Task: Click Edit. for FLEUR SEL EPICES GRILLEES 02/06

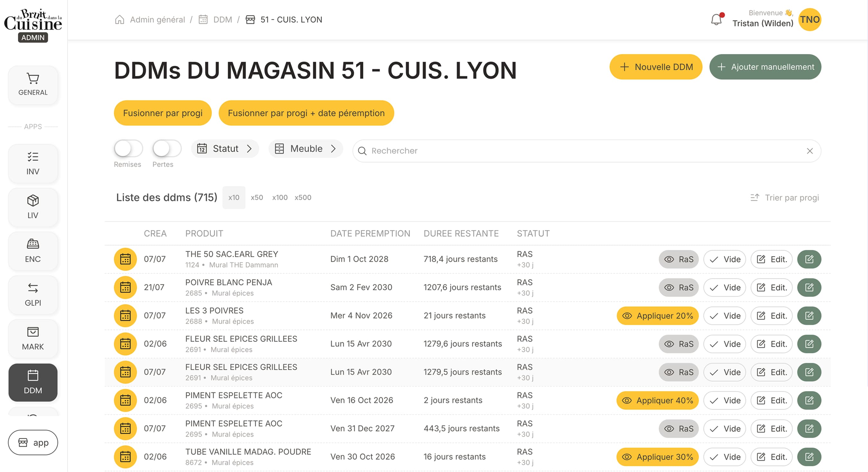Action: coord(771,344)
